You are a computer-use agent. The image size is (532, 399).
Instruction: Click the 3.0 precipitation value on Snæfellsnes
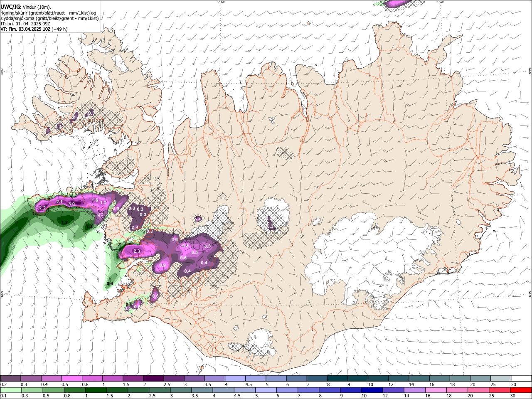click(x=71, y=204)
